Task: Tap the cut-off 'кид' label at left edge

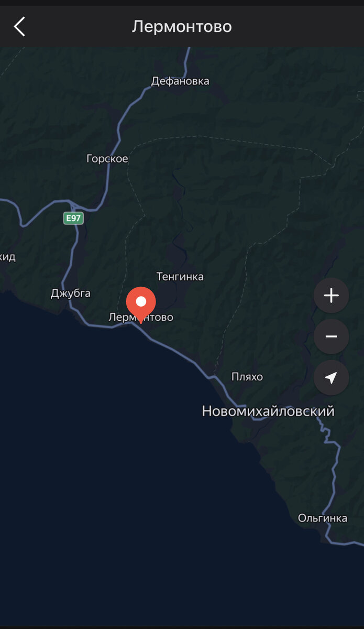Action: [x=8, y=257]
